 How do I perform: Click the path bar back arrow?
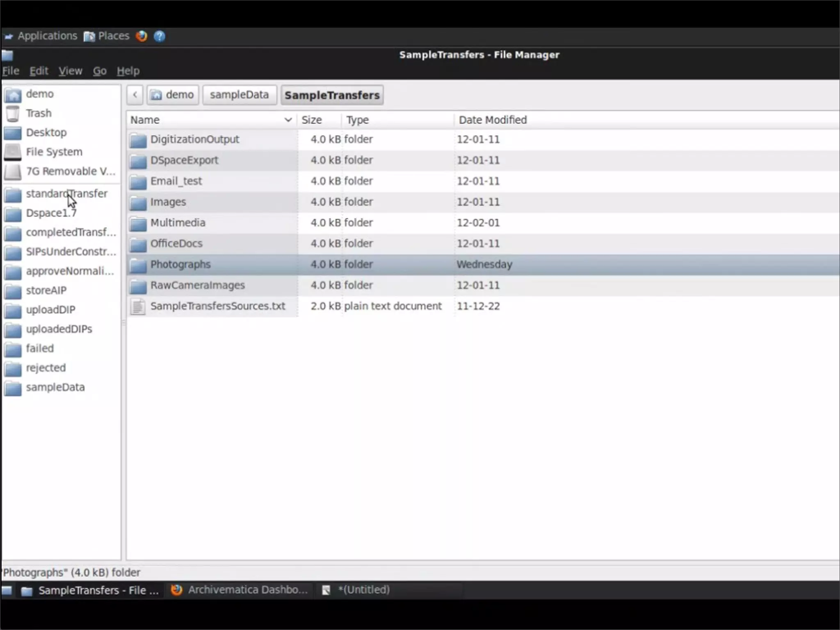coord(135,95)
